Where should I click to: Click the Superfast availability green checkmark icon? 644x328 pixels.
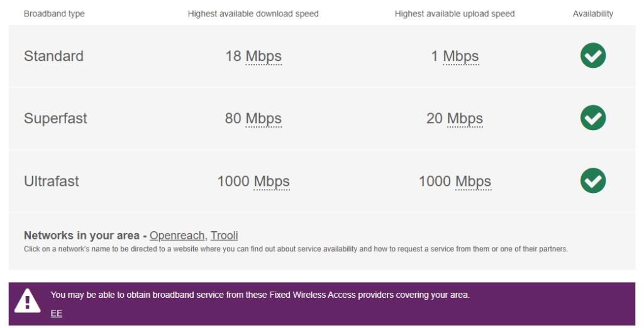point(592,118)
